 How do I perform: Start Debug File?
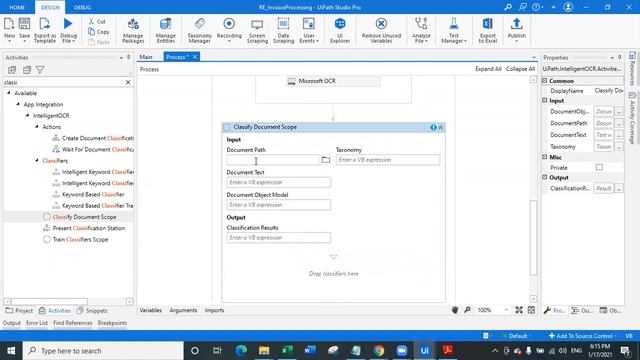[68, 29]
